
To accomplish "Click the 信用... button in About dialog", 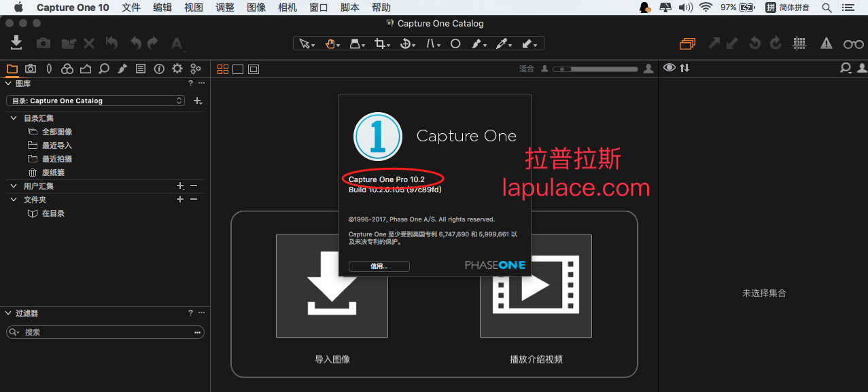I will point(379,266).
